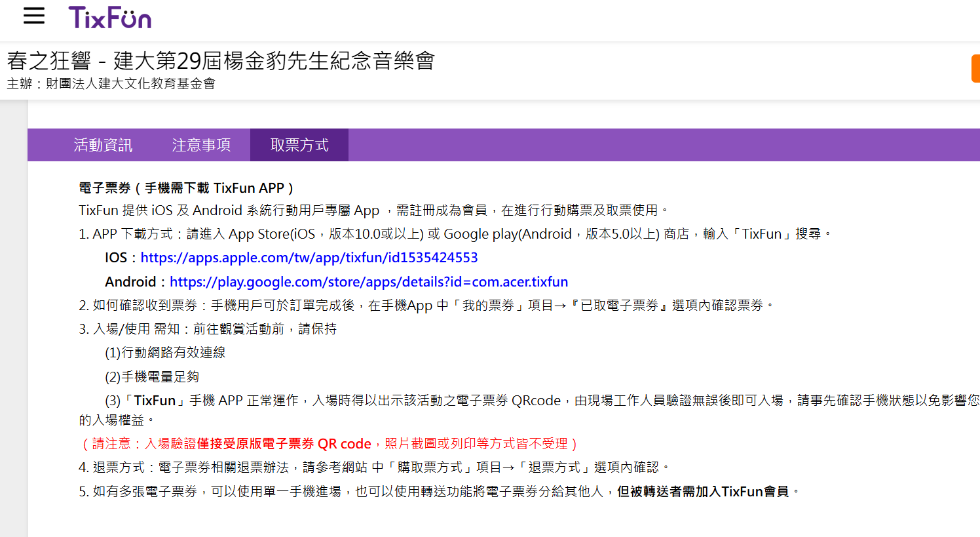Click the orange button at right edge
Screen dimensions: 980x537
coord(975,69)
